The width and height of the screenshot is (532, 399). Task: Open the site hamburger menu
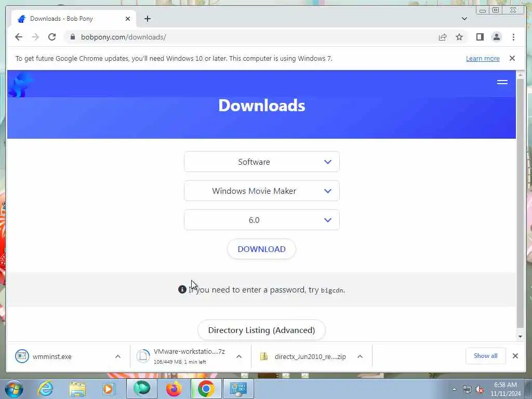pyautogui.click(x=502, y=82)
